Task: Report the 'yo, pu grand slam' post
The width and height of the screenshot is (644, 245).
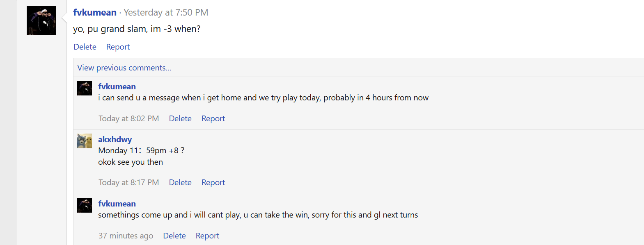Action: pyautogui.click(x=118, y=47)
